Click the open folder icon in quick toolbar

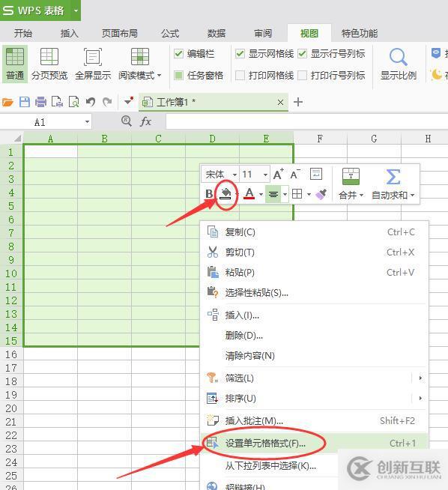[x=7, y=102]
